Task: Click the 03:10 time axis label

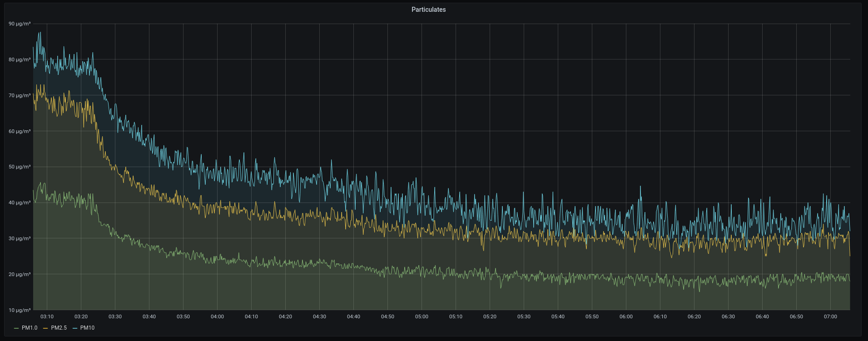Action: [47, 316]
